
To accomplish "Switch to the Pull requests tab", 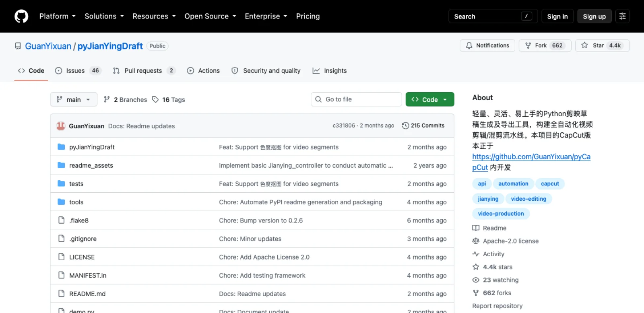I will click(x=144, y=71).
